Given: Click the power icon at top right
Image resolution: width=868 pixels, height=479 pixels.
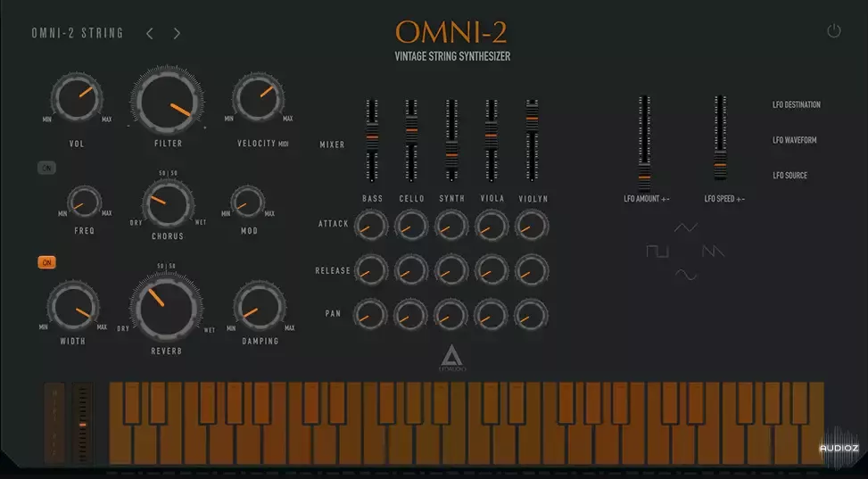Looking at the screenshot, I should coord(834,31).
